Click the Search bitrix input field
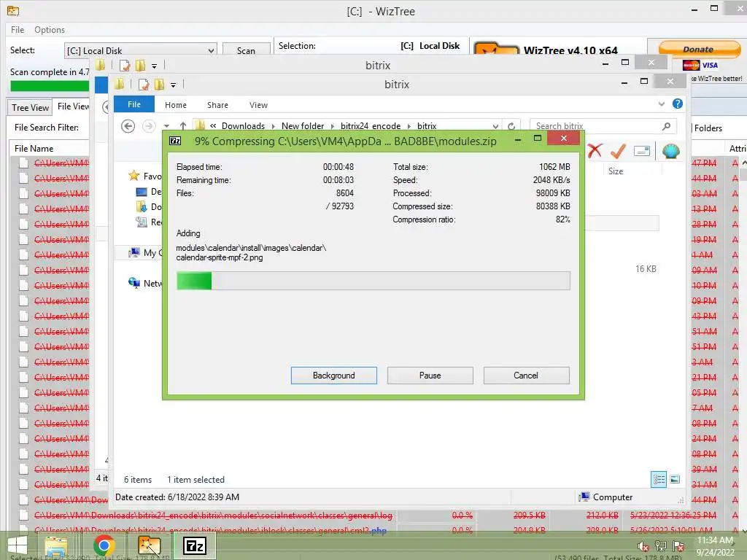 tap(597, 126)
